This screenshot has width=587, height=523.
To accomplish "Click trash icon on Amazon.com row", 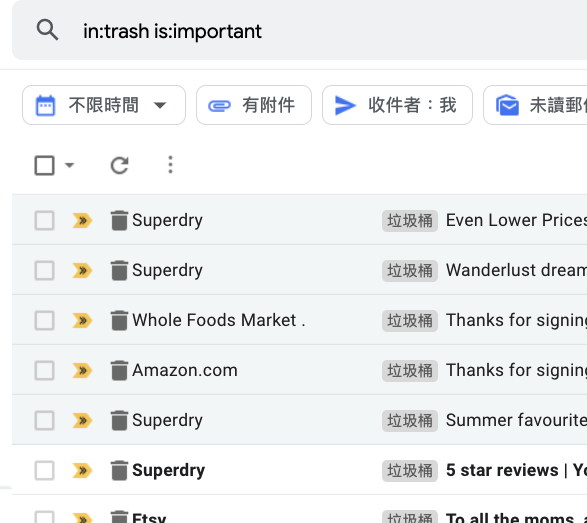I will click(119, 371).
